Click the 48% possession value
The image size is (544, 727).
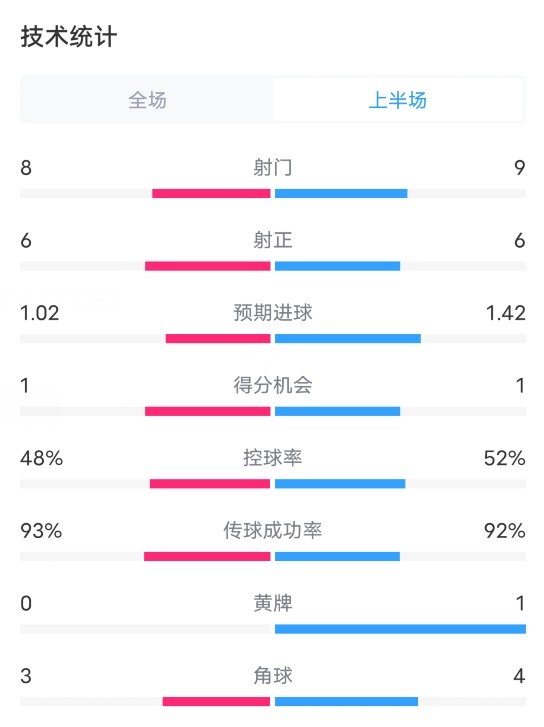(x=42, y=458)
